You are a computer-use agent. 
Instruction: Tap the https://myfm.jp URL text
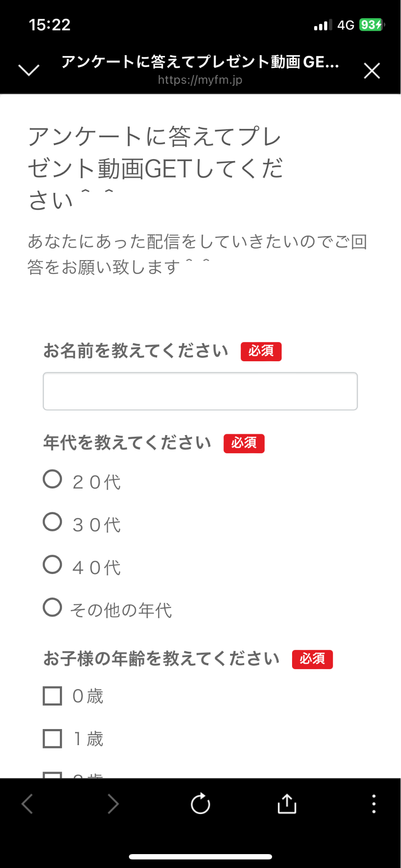click(200, 80)
